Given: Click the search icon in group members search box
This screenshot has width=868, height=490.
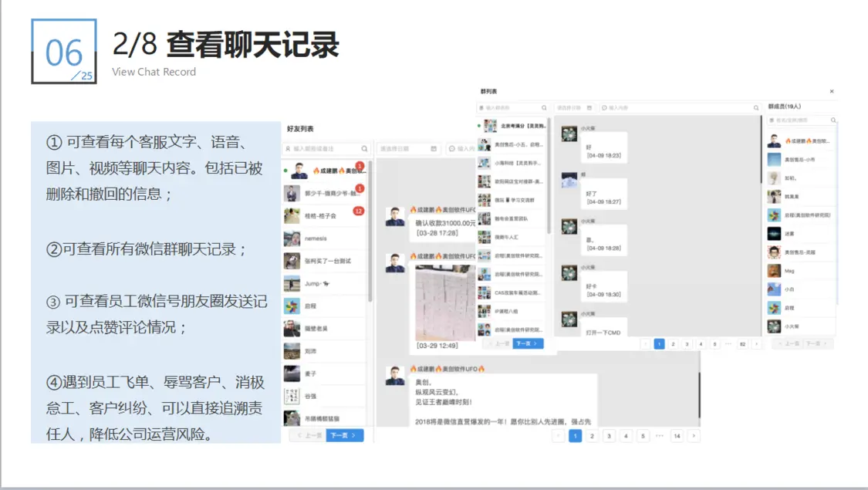Looking at the screenshot, I should pyautogui.click(x=833, y=120).
